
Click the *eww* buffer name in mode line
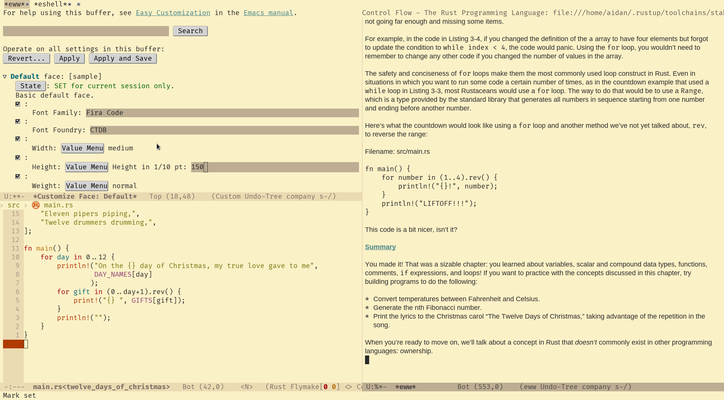(x=405, y=387)
